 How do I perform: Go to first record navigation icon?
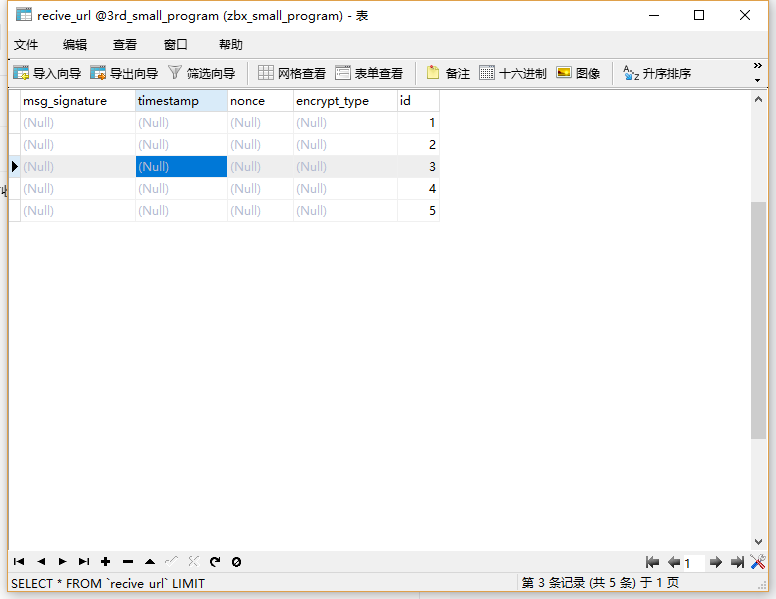[x=19, y=561]
